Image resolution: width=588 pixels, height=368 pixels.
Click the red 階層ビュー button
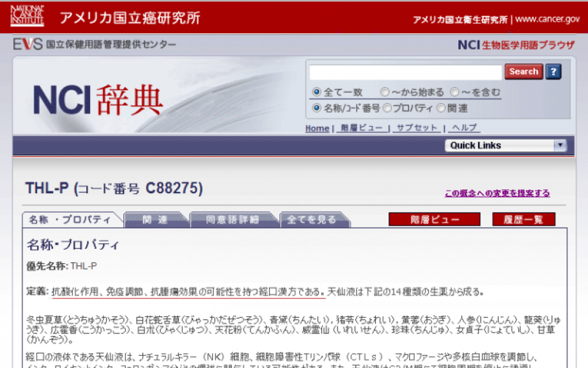click(x=435, y=220)
